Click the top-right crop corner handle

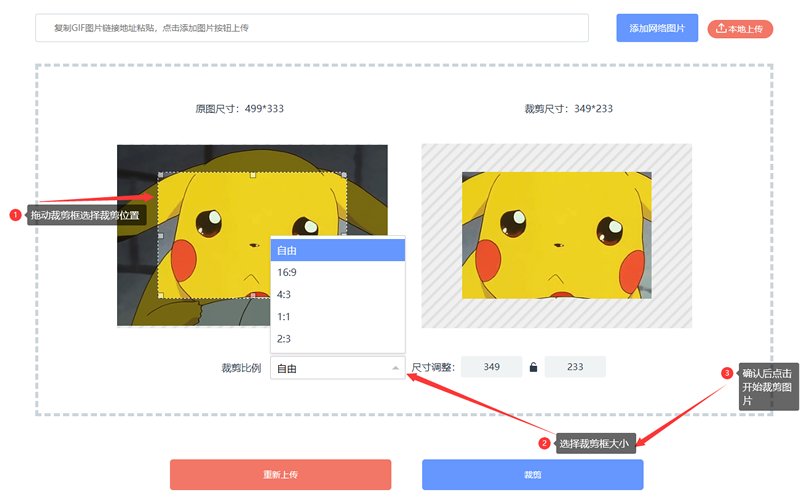[344, 175]
